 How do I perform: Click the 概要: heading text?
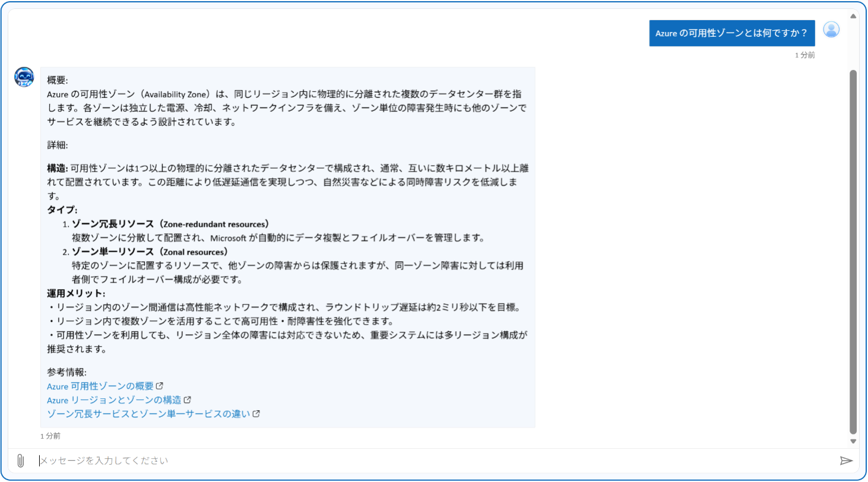click(58, 80)
